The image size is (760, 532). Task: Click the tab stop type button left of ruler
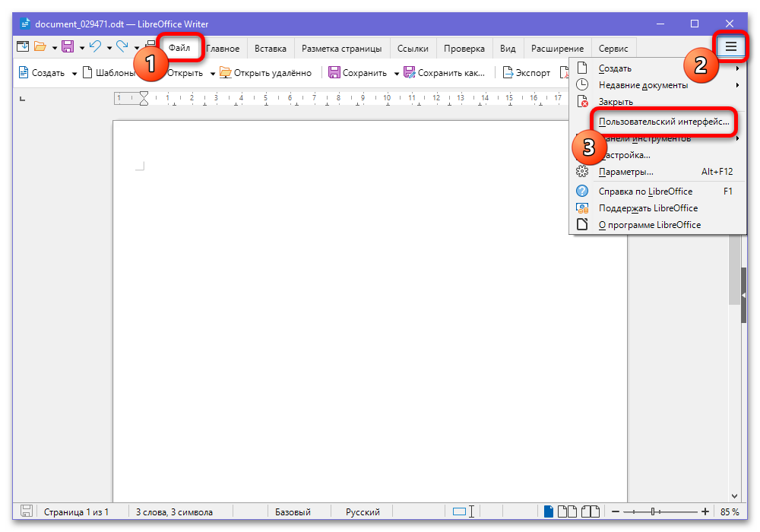[22, 99]
